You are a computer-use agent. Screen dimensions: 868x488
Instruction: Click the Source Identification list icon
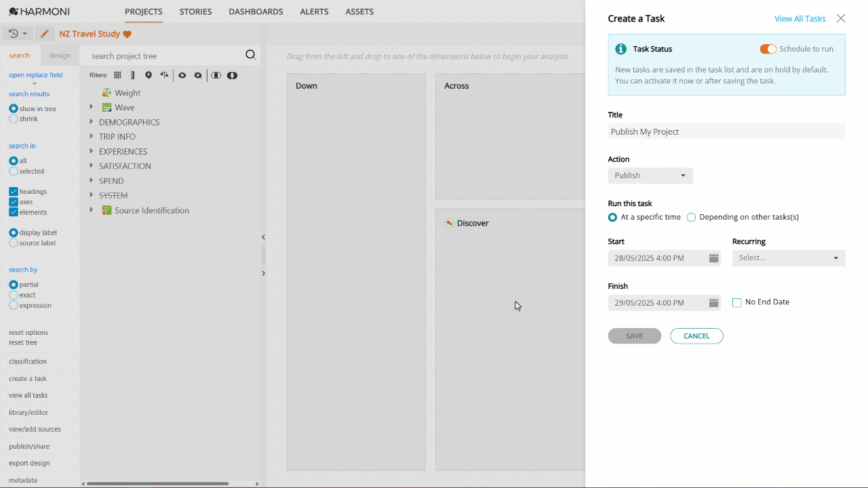point(106,210)
